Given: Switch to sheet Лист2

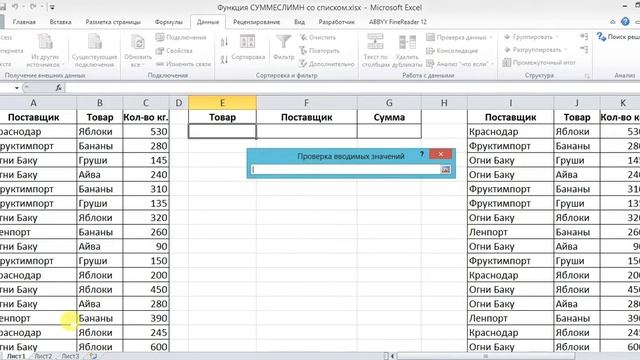Looking at the screenshot, I should point(43,356).
